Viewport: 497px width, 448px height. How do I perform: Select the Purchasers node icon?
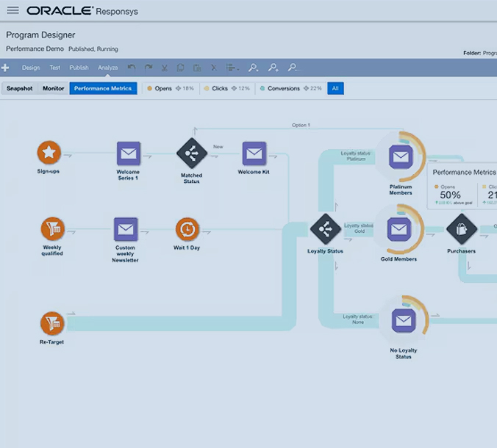(461, 228)
